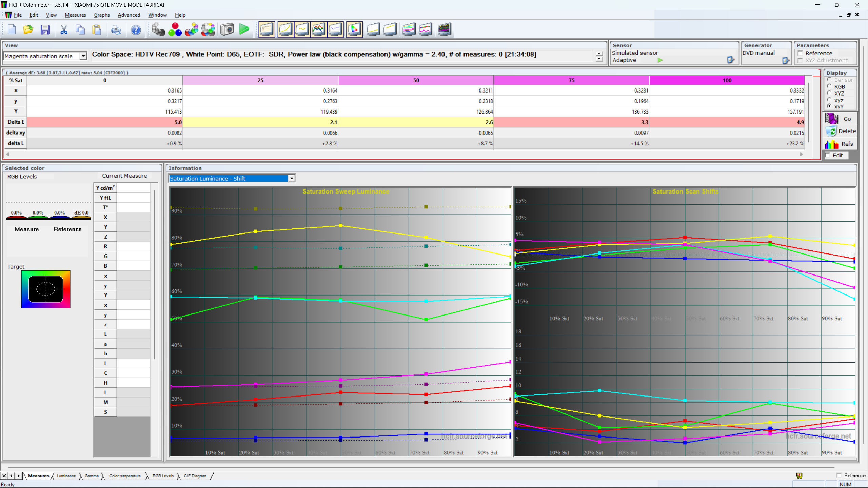This screenshot has width=868, height=488.
Task: Click the blue help question mark icon
Action: click(x=136, y=30)
